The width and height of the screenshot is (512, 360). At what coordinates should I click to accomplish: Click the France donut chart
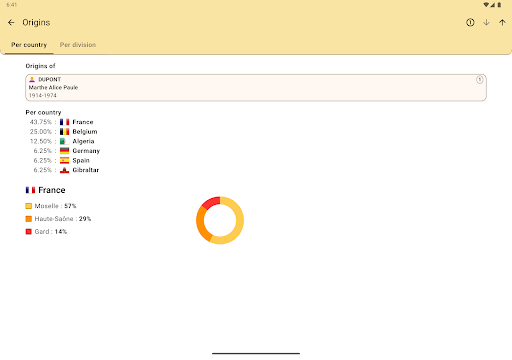(x=220, y=220)
